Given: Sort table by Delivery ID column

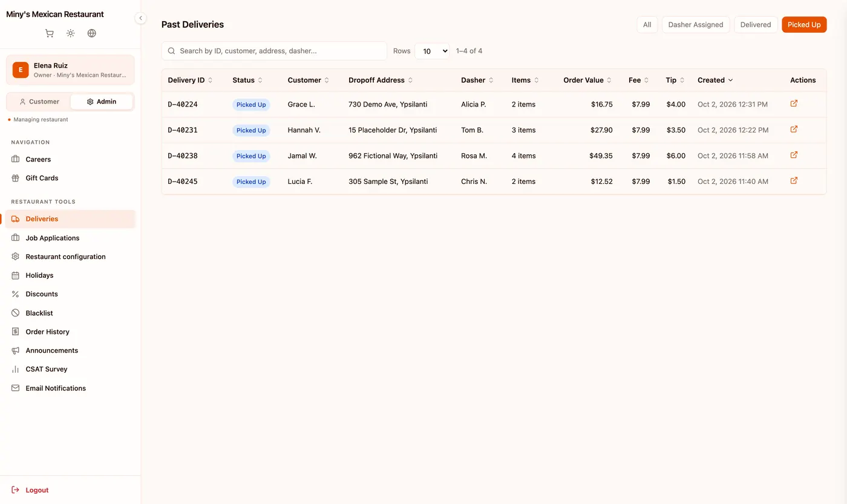Looking at the screenshot, I should click(190, 80).
